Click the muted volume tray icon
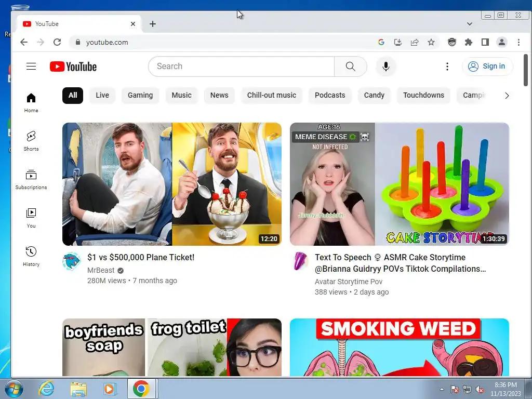Viewport: 532px width, 399px height. tap(480, 389)
